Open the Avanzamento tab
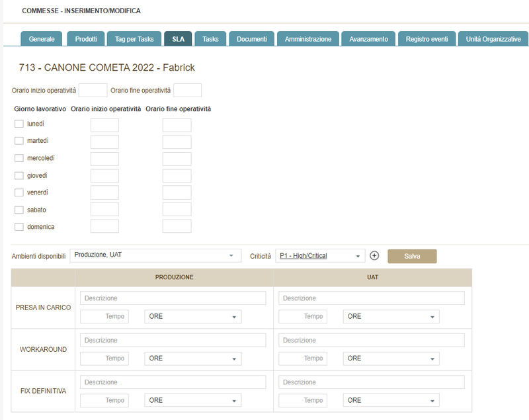Screen dimensions: 529x420 click(x=368, y=38)
